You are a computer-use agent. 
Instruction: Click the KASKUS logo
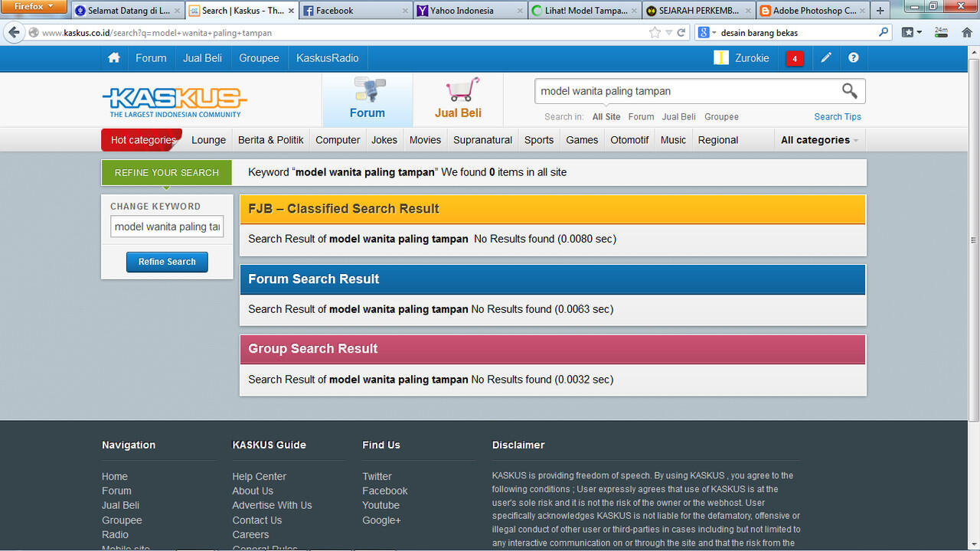click(175, 102)
